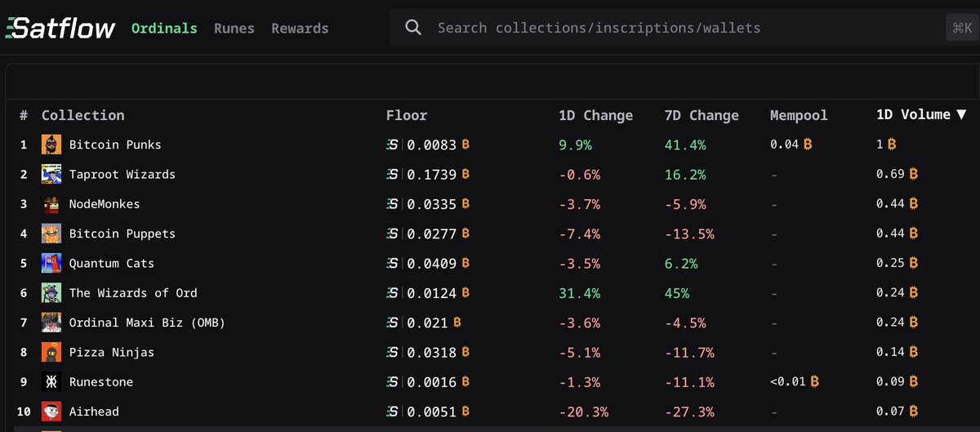Click the Ordinal Maxi Biz avatar
The image size is (980, 432).
[x=51, y=323]
